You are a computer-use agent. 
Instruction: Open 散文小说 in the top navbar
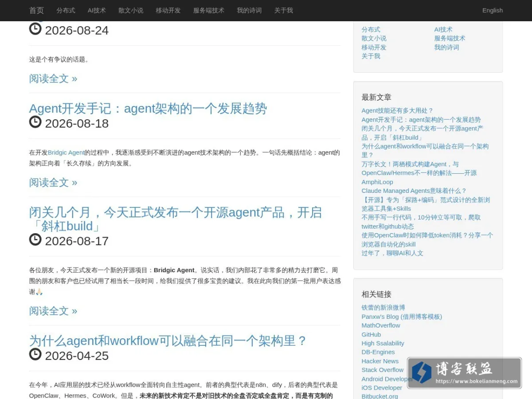coord(131,10)
